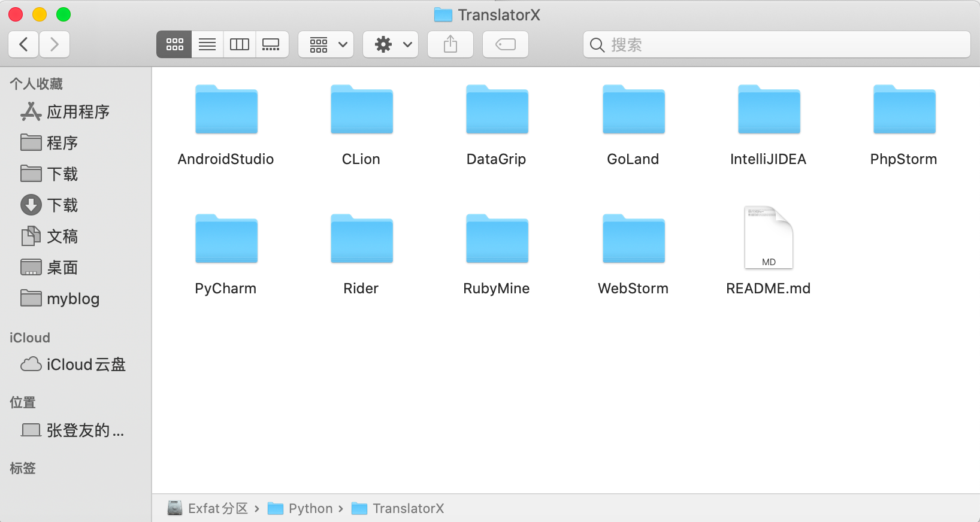Click the Edit Tags toolbar button

(506, 44)
